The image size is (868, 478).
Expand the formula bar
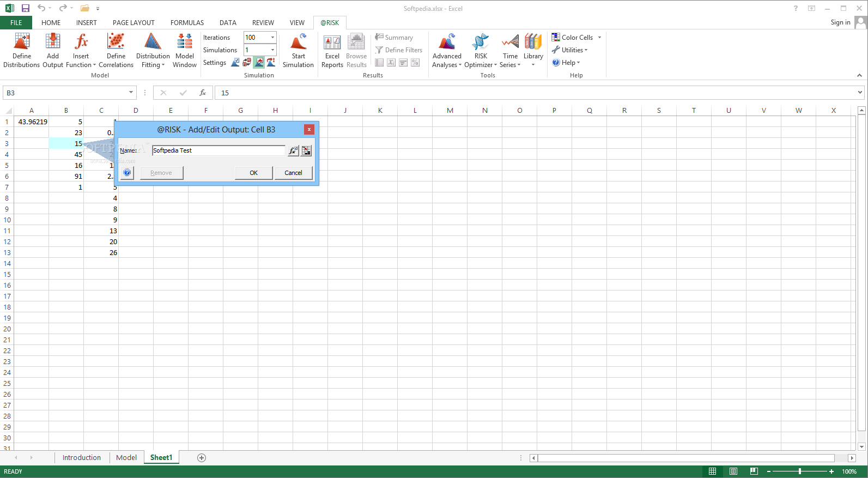pos(860,92)
